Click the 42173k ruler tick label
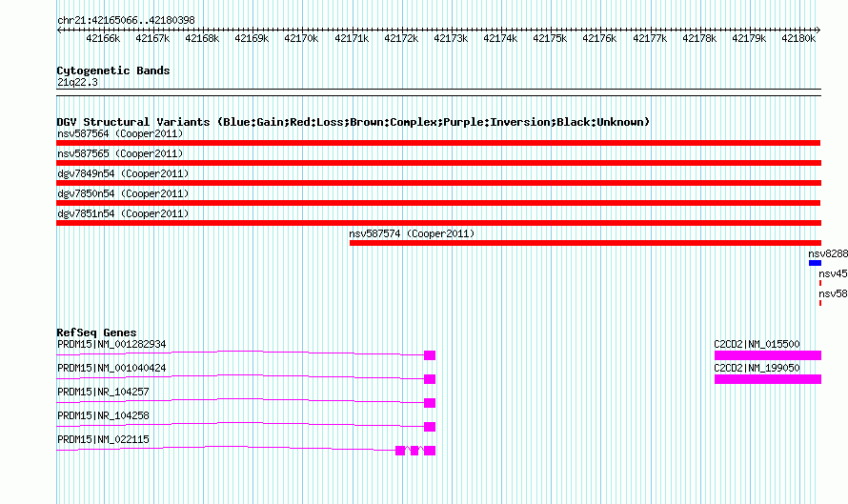 451,38
